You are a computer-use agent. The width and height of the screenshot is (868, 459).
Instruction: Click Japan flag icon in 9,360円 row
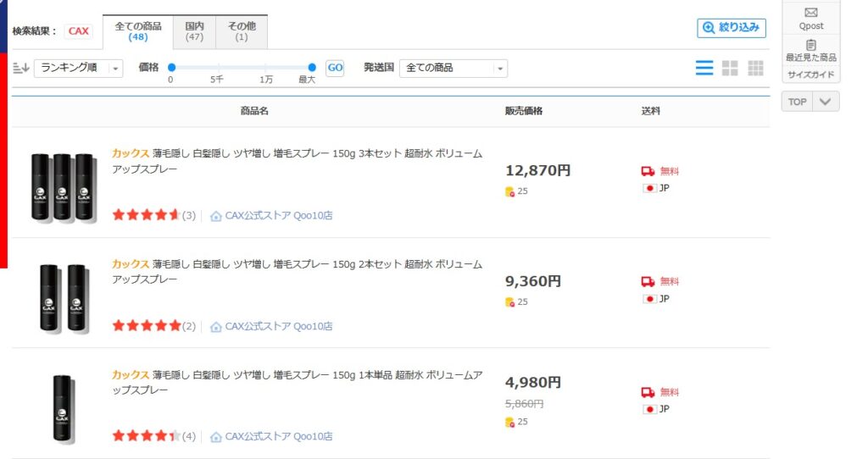tap(649, 299)
